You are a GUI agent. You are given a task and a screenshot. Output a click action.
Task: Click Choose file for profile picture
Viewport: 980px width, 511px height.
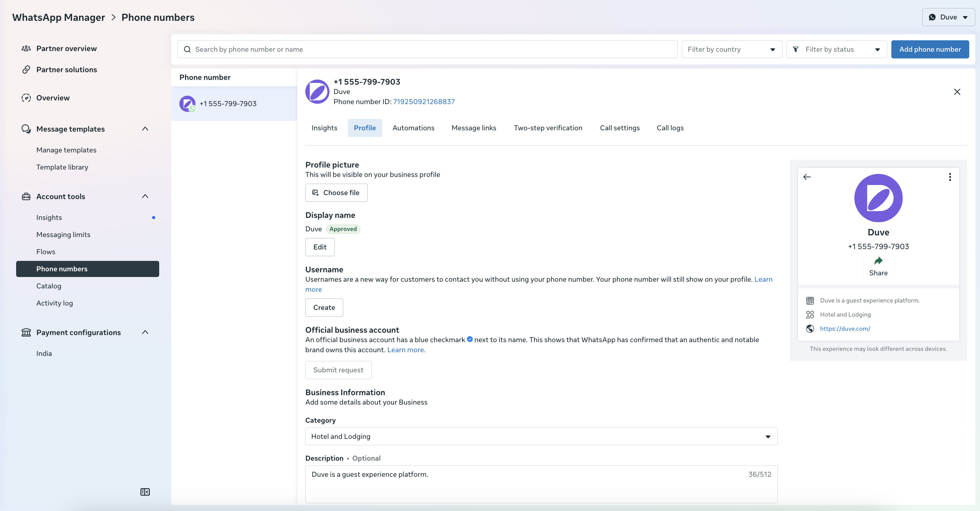point(336,193)
